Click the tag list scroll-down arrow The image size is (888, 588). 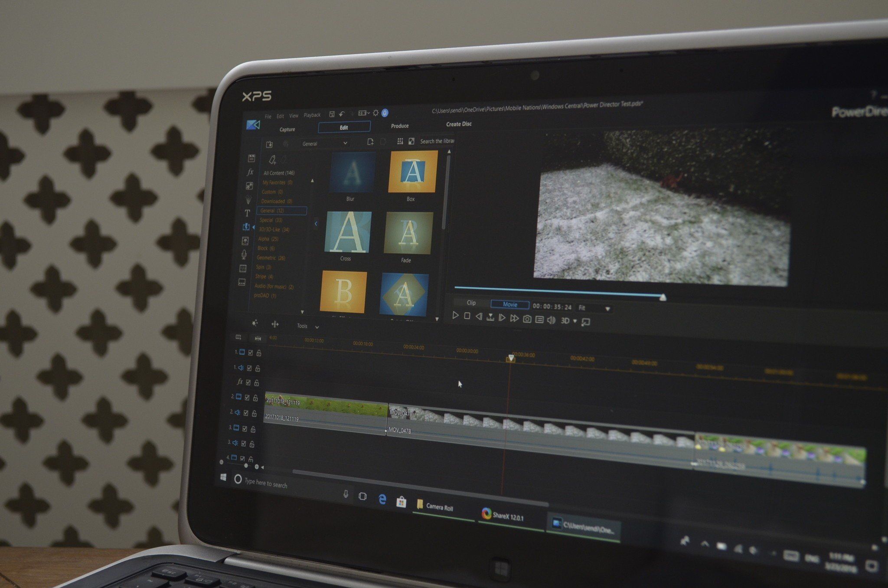coord(302,312)
